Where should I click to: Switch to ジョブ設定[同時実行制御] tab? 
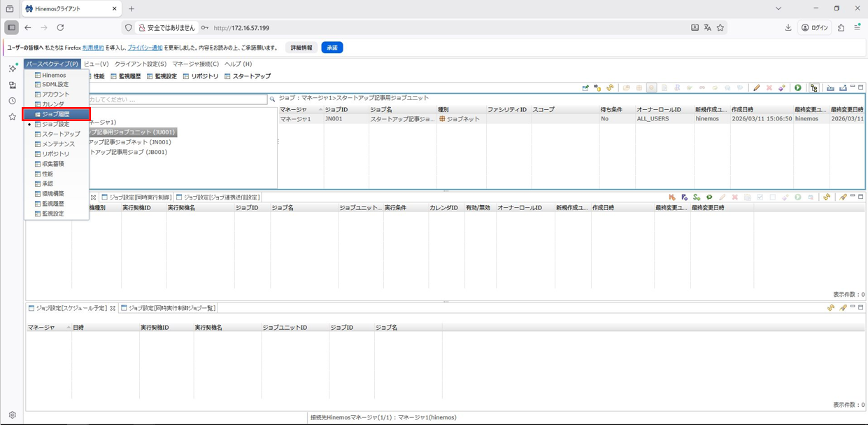[x=140, y=197]
